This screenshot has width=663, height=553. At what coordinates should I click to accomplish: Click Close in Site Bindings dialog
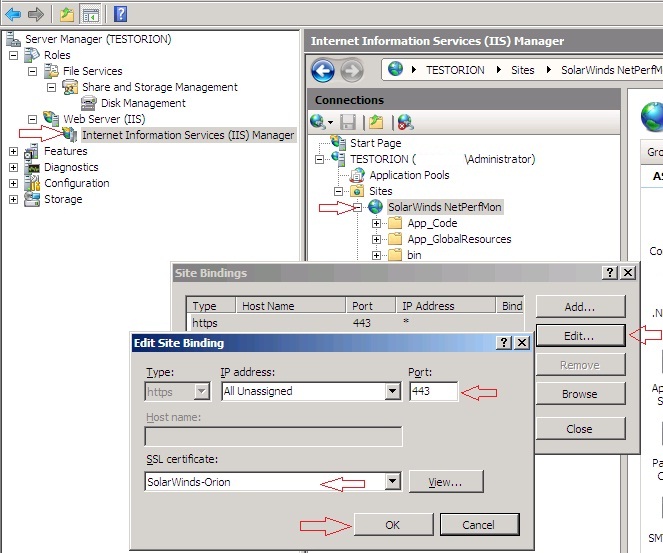580,429
